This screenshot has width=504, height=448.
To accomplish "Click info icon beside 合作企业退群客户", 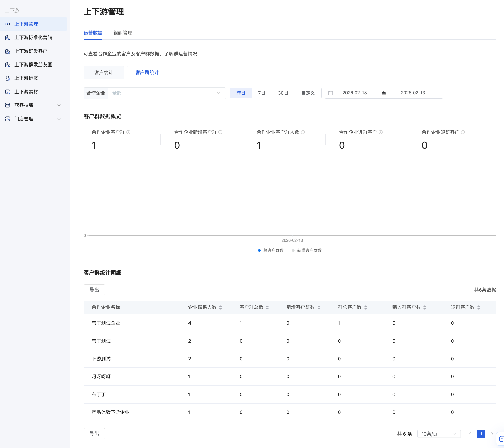I will pos(463,132).
